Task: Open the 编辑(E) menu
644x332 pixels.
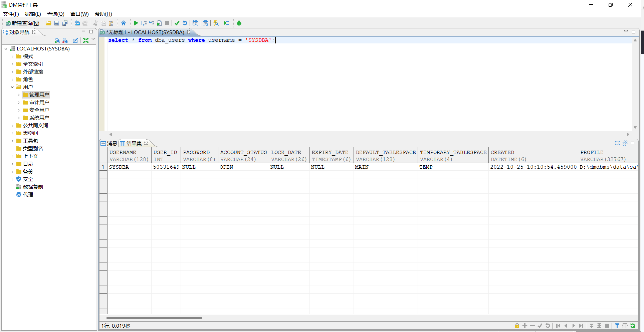Action: pyautogui.click(x=33, y=14)
